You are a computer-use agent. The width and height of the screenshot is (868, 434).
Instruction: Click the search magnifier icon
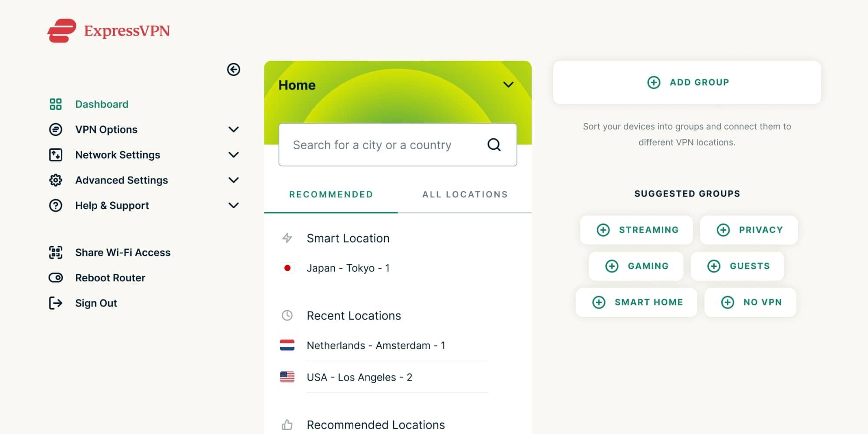point(494,145)
